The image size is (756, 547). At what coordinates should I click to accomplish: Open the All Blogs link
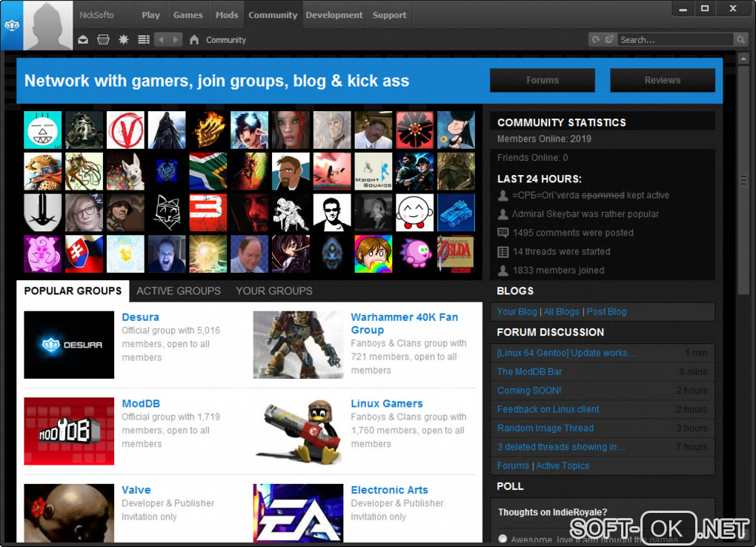561,311
